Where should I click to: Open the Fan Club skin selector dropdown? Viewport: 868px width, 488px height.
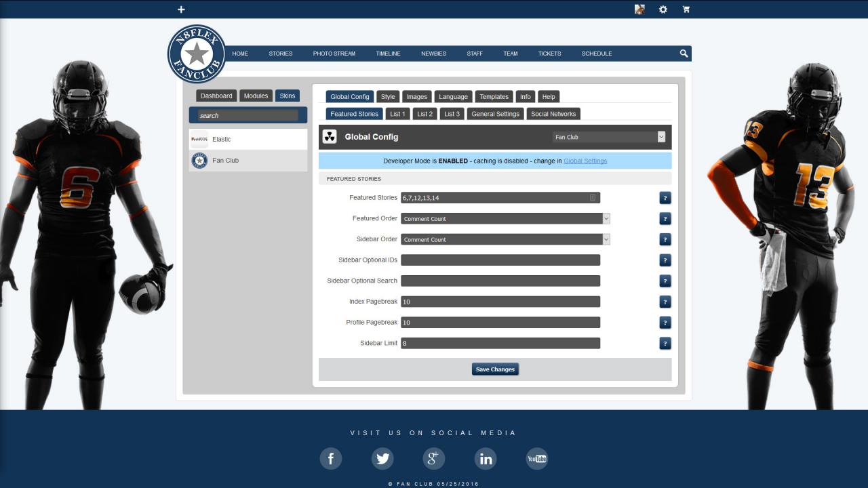click(x=608, y=137)
